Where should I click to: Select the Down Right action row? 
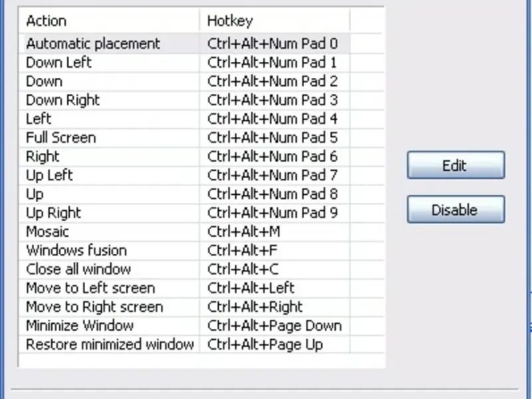[x=63, y=100]
